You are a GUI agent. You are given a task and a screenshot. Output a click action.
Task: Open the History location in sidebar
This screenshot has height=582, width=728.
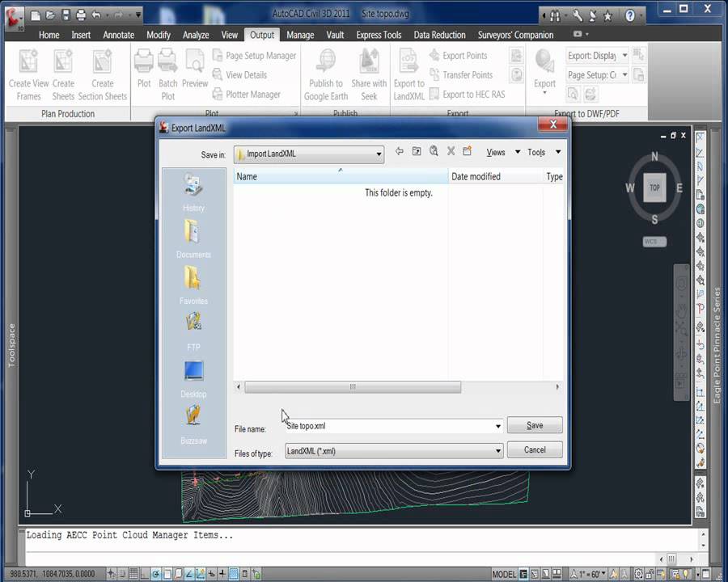click(x=193, y=192)
